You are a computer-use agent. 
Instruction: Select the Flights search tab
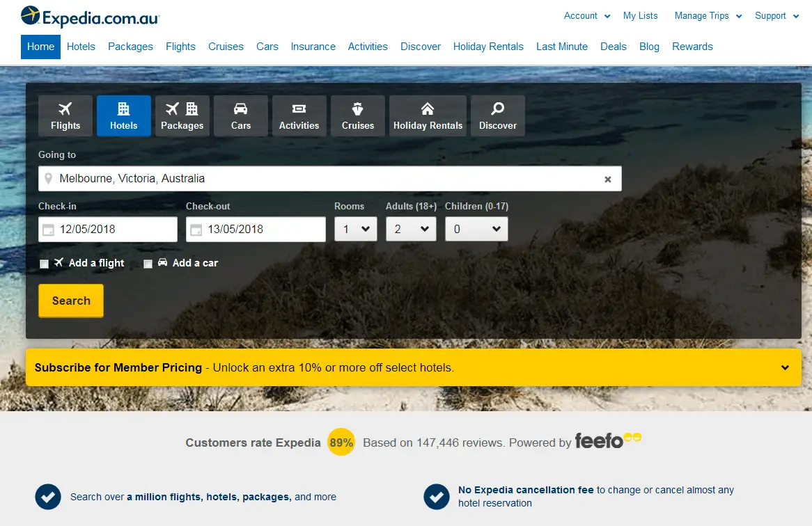click(65, 116)
